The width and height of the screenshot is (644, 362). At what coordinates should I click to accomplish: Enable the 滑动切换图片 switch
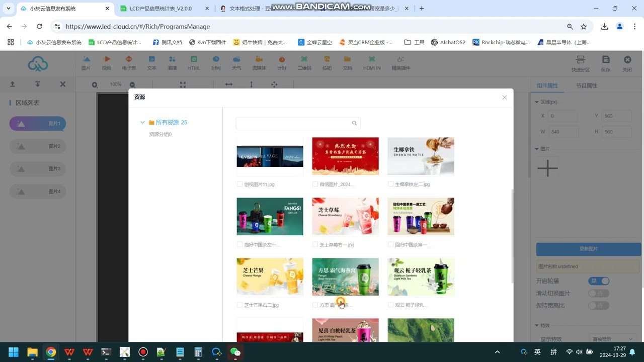(599, 293)
